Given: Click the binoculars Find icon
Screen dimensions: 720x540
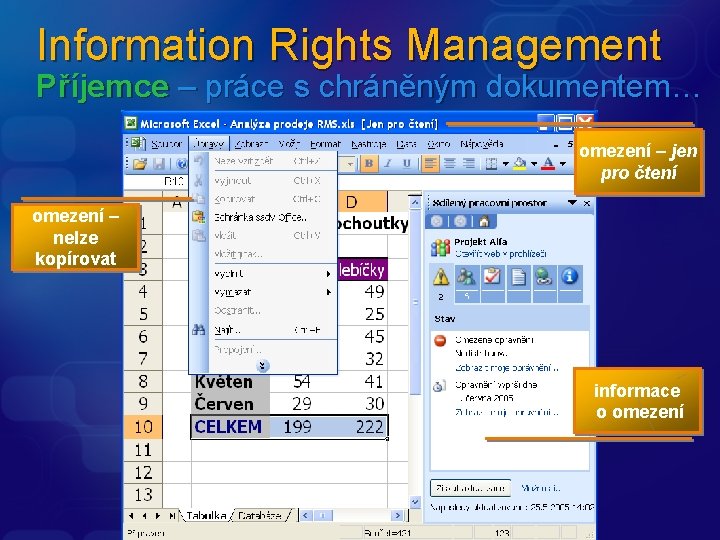Looking at the screenshot, I should [198, 330].
